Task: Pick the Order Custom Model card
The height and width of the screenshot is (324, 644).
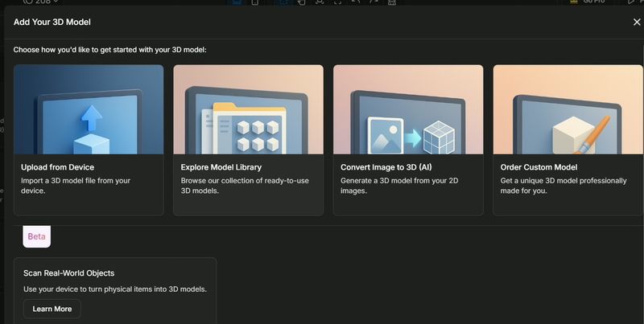Action: coord(568,140)
